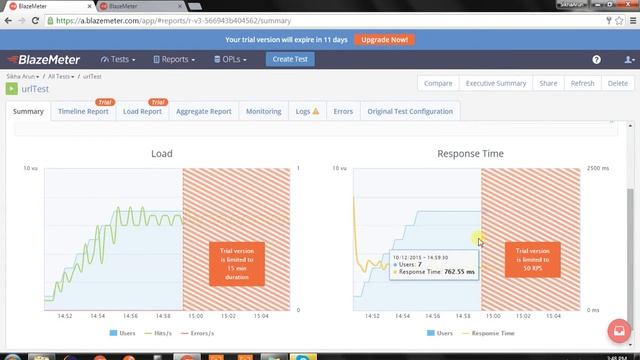Click the urlTest breadcrumb link
The height and width of the screenshot is (360, 640).
pyautogui.click(x=92, y=76)
